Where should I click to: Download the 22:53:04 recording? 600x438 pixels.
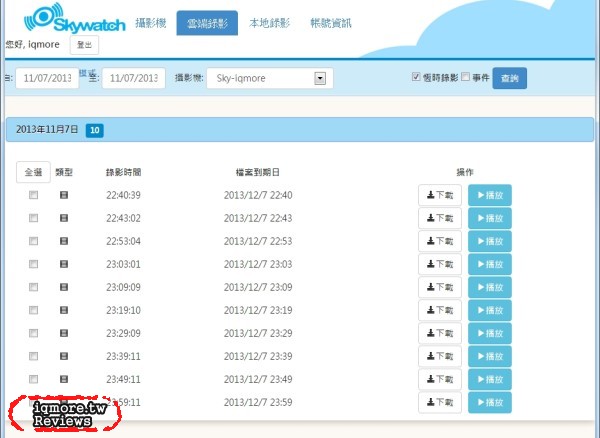tap(440, 241)
